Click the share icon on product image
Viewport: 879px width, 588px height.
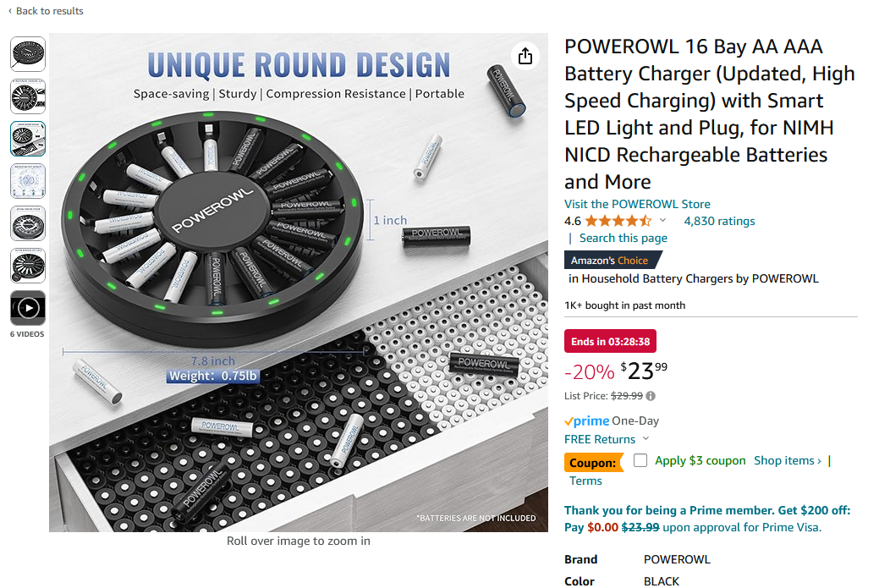tap(525, 56)
